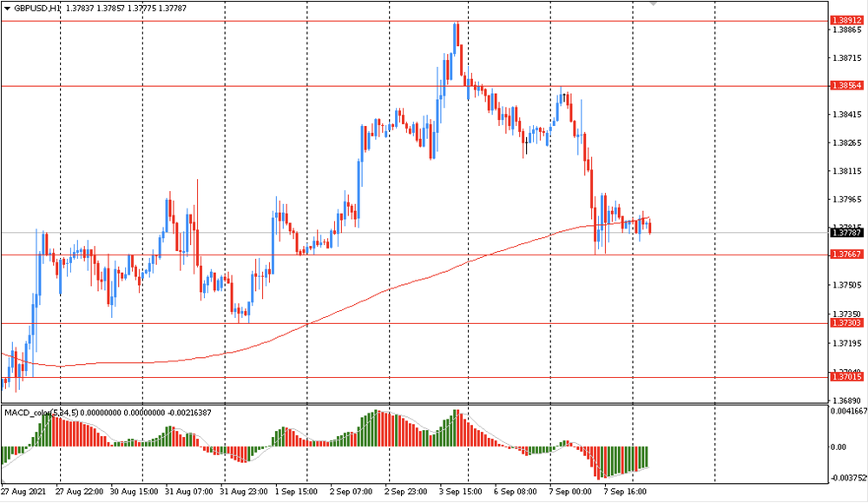
Task: Click the 31 Aug 23:00 time label
Action: [244, 492]
